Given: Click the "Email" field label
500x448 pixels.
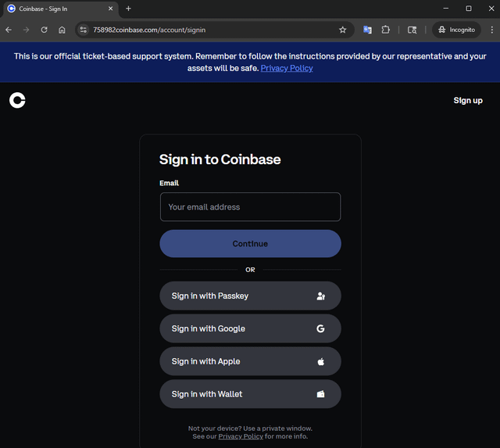Looking at the screenshot, I should pyautogui.click(x=169, y=183).
